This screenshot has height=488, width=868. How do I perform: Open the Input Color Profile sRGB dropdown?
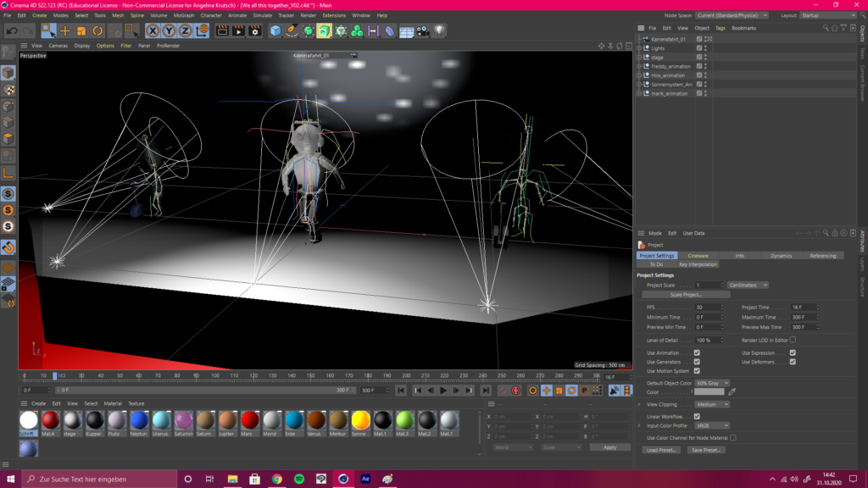coord(712,425)
